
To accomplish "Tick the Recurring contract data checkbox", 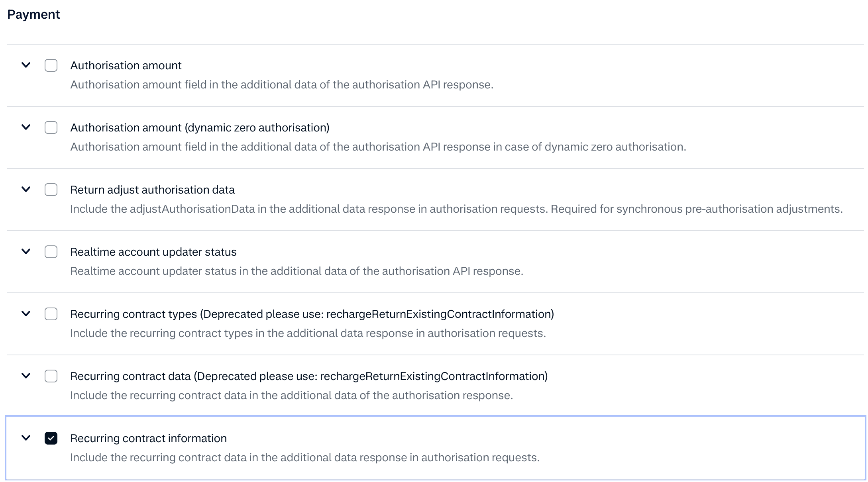I will (51, 376).
